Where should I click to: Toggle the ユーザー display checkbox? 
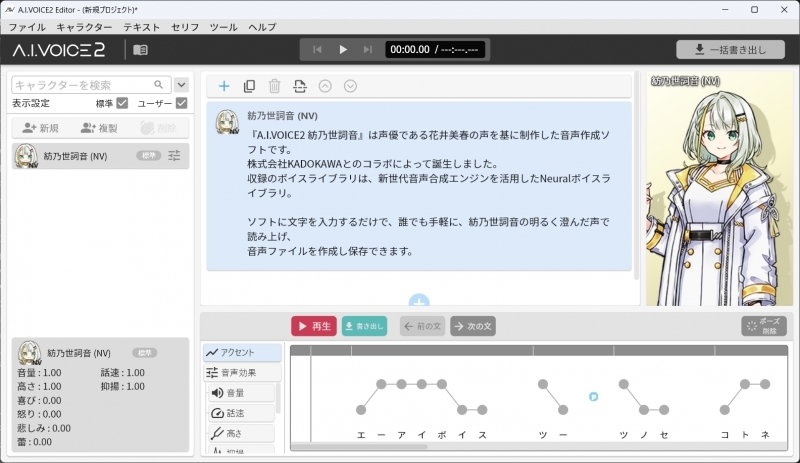(182, 103)
